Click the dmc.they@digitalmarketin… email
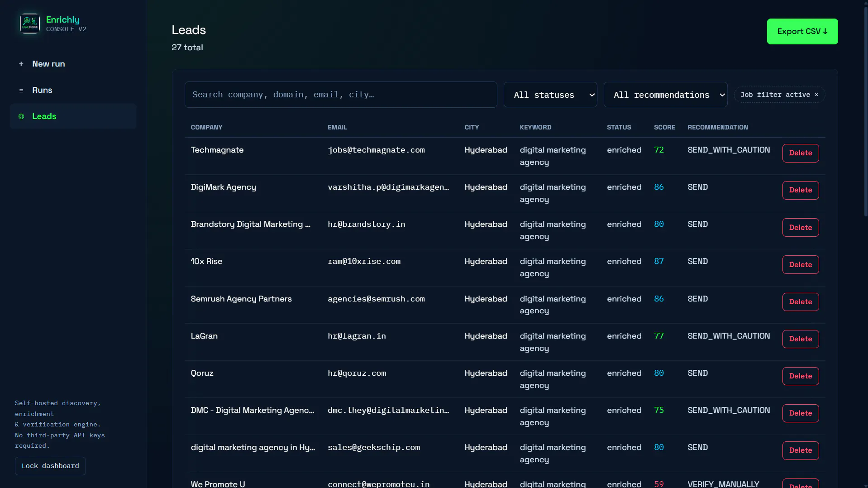The width and height of the screenshot is (868, 488). click(388, 410)
